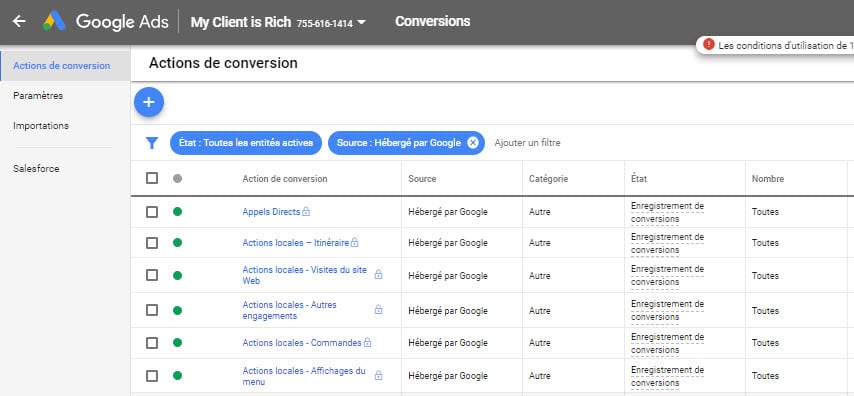Screen dimensions: 854x396
Task: Open Actions locales - Commandes link
Action: (302, 343)
